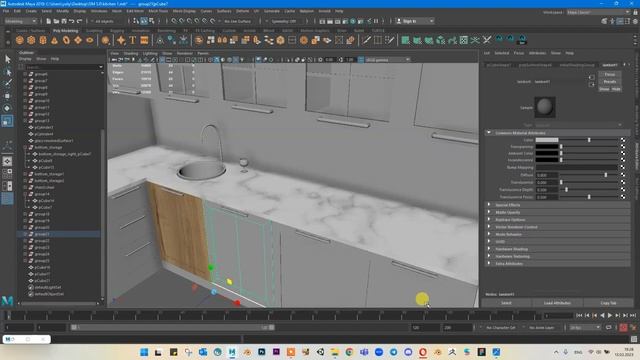Click the Save Scene icon
Image resolution: width=640 pixels, height=360 pixels.
(x=64, y=21)
